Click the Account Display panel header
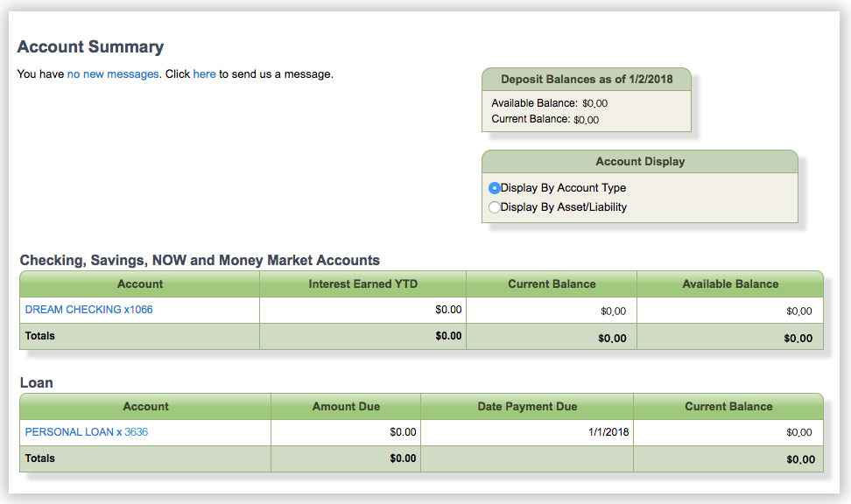The image size is (851, 504). (x=640, y=162)
